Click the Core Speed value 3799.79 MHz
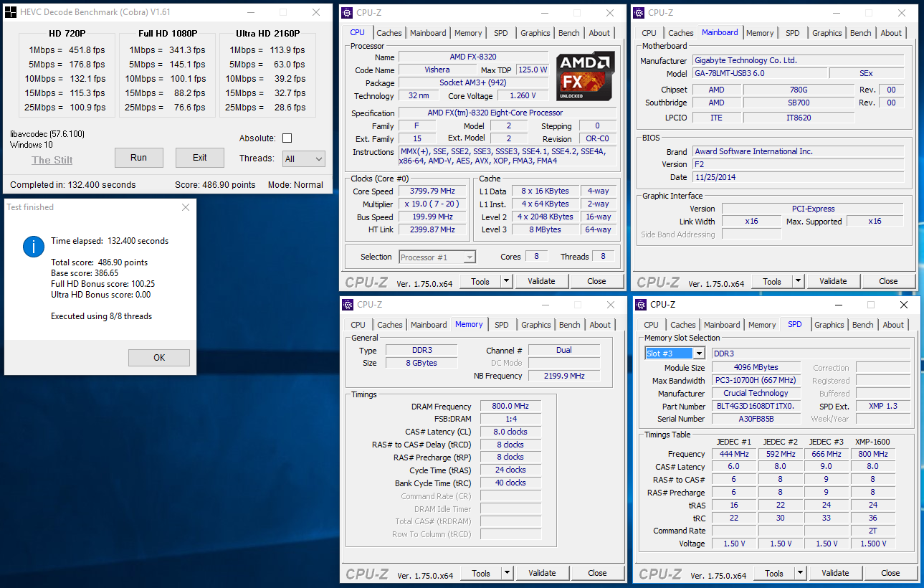Screen dimensions: 924x588 pos(434,191)
